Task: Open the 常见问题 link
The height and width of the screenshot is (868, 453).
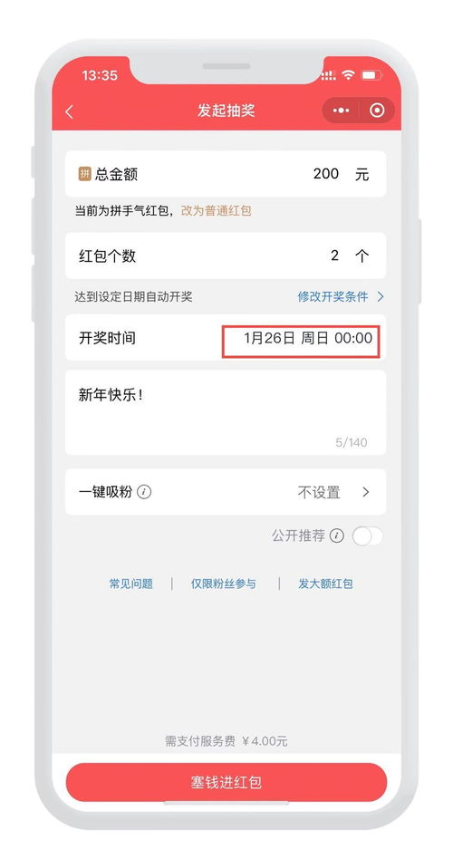Action: [x=130, y=583]
